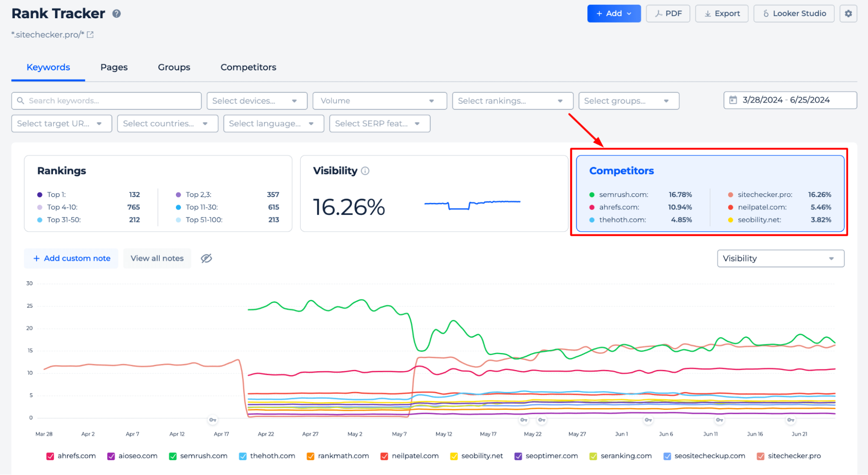Click the Top 1 dark blue dot in Rankings
Screen dimensions: 868x475
click(x=40, y=195)
